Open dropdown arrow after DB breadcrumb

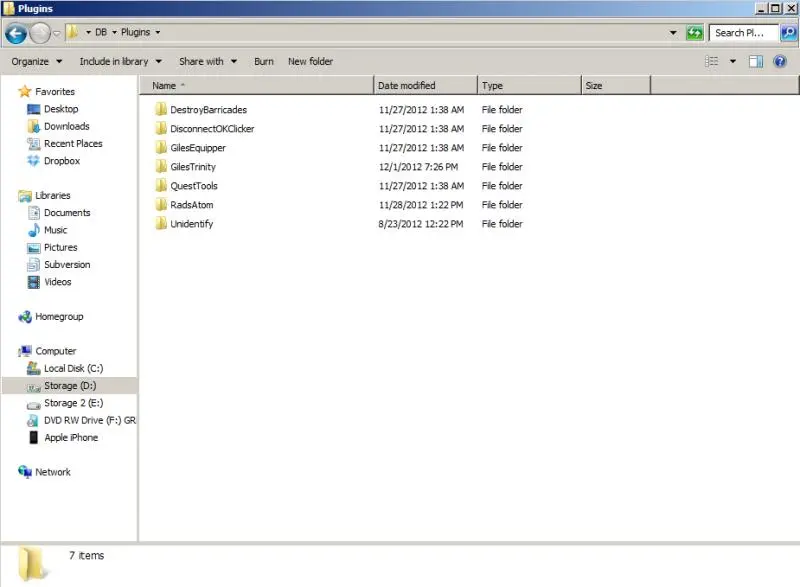[x=114, y=33]
